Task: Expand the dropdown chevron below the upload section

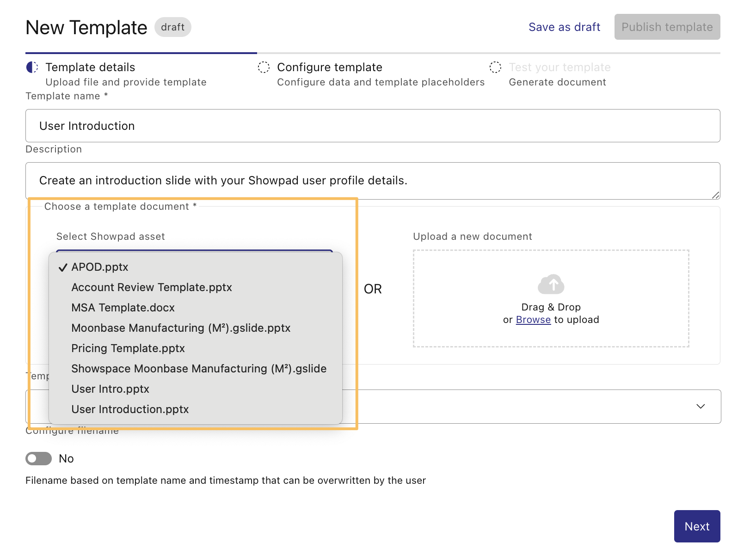Action: 701,406
